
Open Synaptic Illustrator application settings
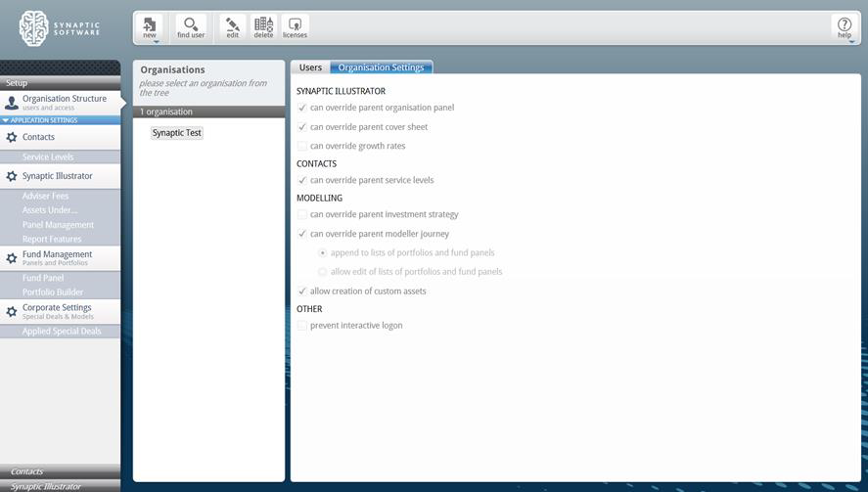point(61,176)
